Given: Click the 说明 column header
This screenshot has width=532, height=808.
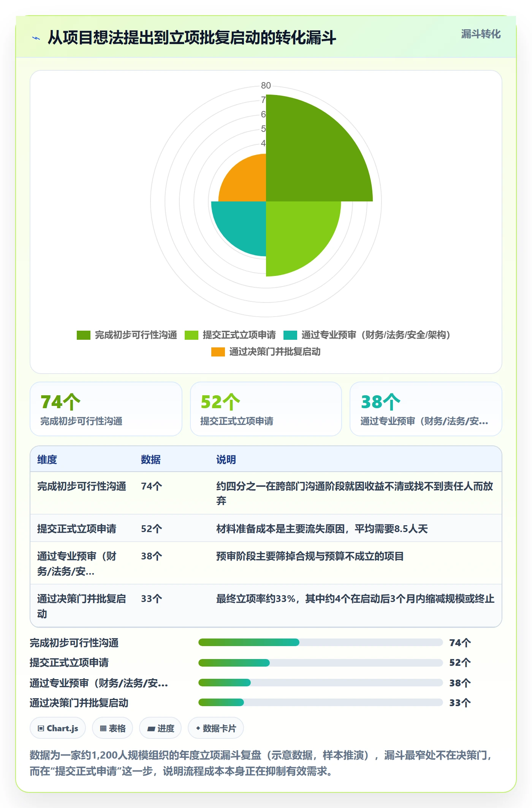Looking at the screenshot, I should click(226, 459).
